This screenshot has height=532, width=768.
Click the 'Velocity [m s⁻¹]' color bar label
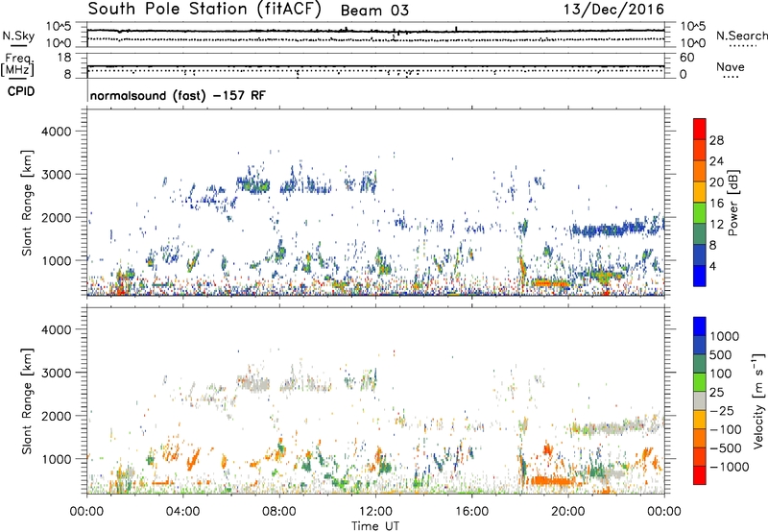(758, 400)
